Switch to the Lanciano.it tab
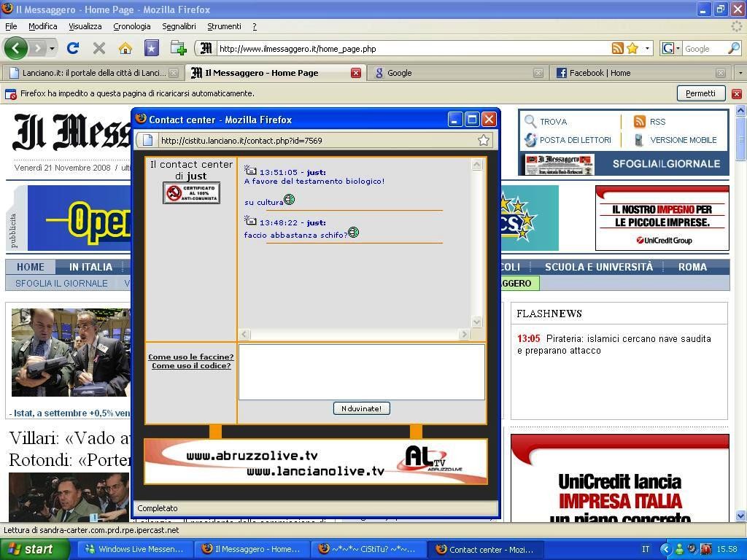Screen dimensions: 747x560 coord(92,73)
